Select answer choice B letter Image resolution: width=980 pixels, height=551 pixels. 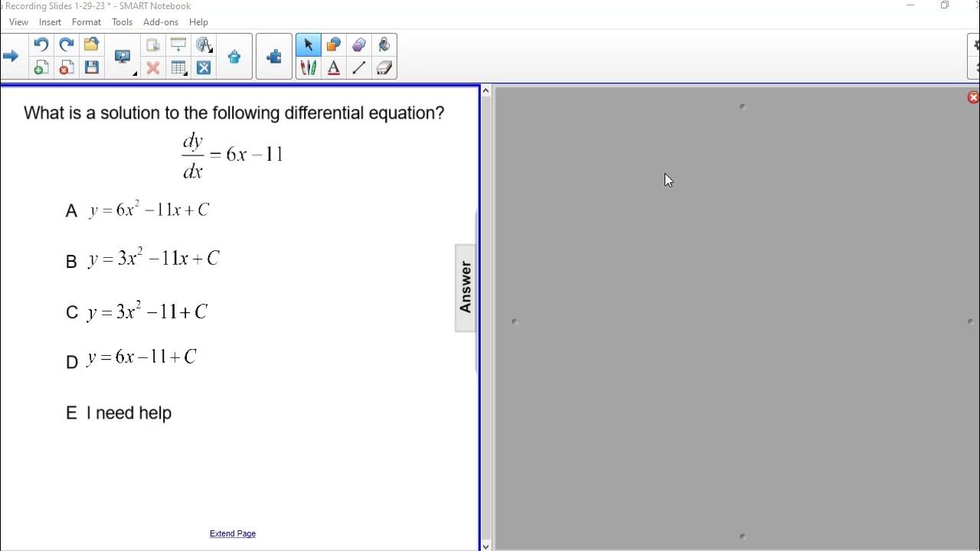(x=71, y=262)
